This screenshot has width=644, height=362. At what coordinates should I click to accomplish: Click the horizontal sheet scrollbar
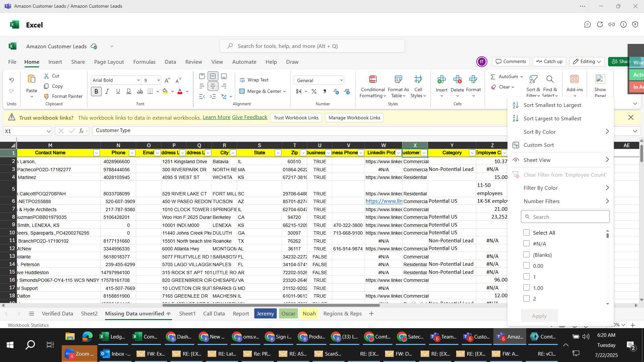tap(271, 305)
